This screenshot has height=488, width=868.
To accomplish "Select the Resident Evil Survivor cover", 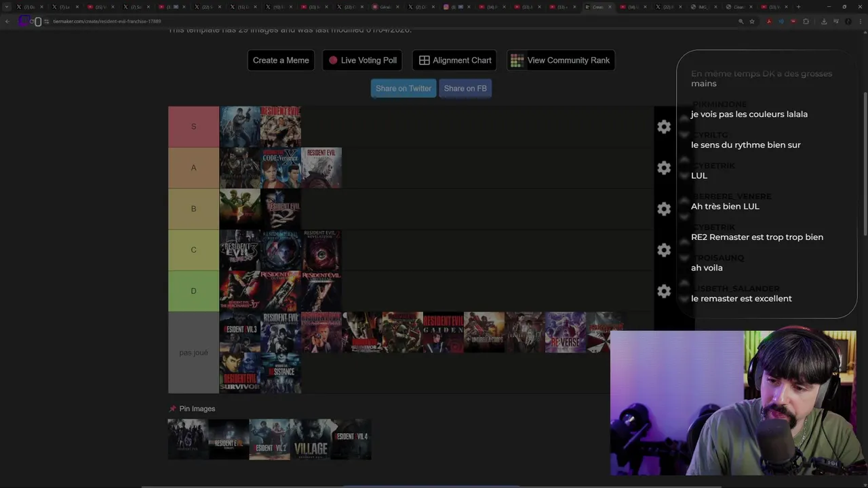I will point(240,373).
